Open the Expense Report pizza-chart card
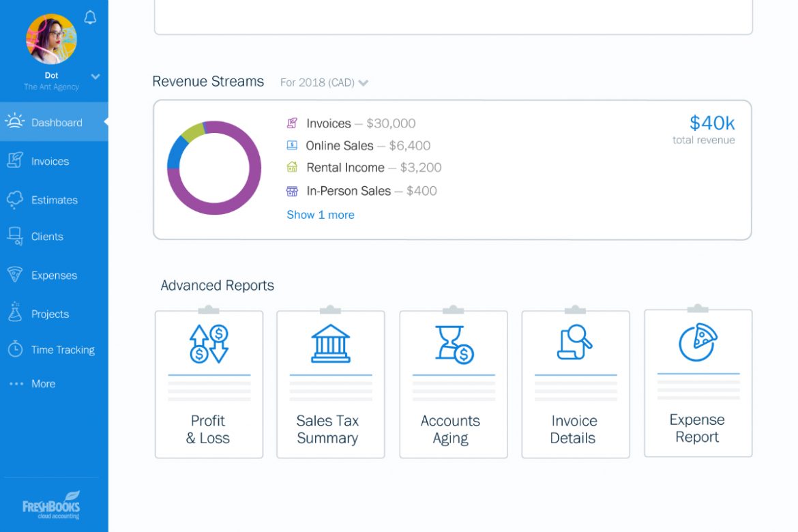This screenshot has height=532, width=798. coord(697,384)
